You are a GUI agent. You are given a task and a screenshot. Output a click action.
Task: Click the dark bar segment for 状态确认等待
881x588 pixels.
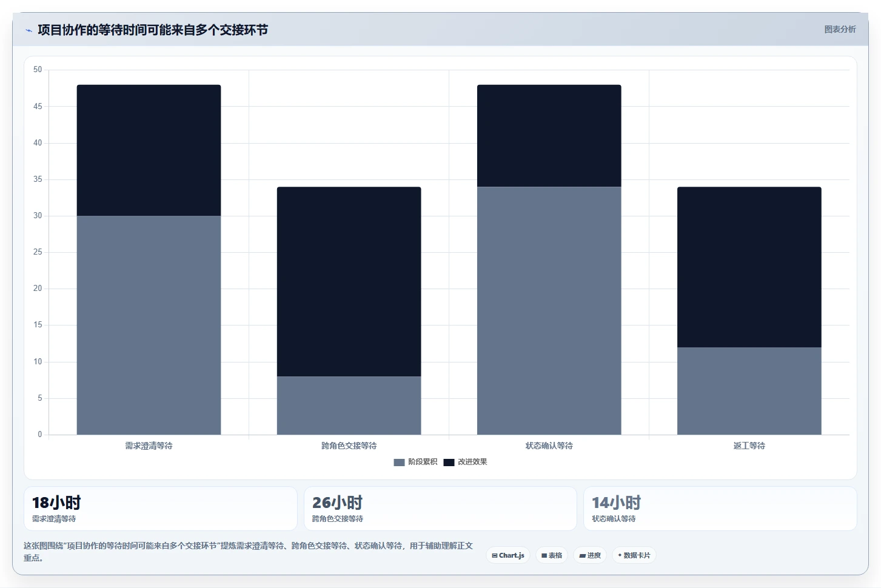coord(549,136)
